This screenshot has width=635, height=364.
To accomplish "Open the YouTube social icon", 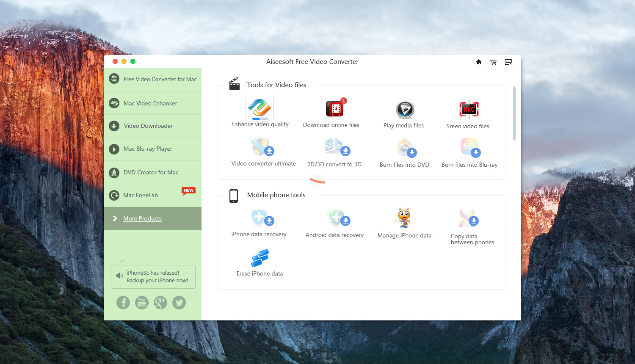I will (x=142, y=303).
